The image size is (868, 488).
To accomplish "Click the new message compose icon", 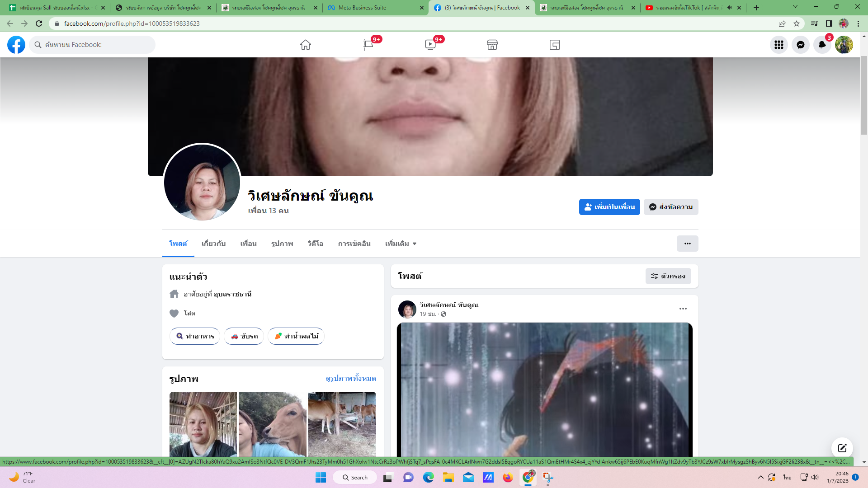I will (842, 448).
